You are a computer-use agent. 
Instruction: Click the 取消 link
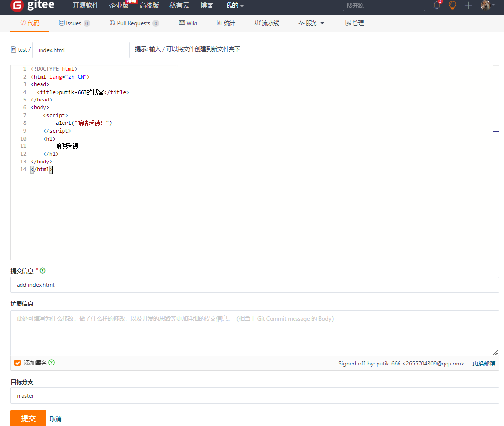[x=56, y=419]
